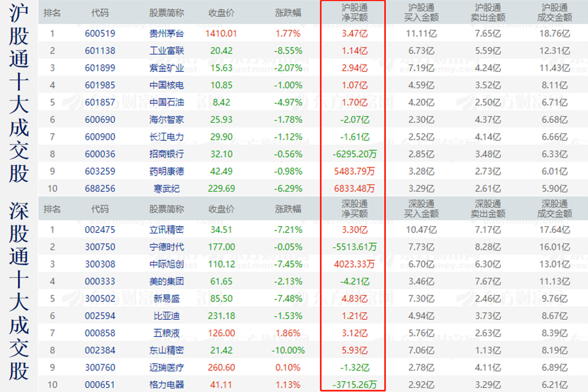Viewport: 588px width, 392px height.
Task: Click net buy value -4.21亿
Action: 355,281
